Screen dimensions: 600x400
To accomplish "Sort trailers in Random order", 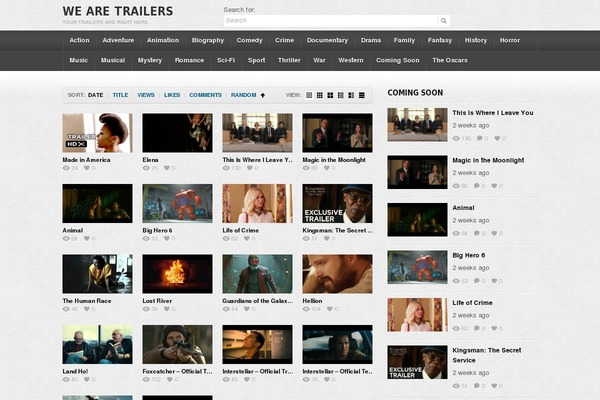I will tap(243, 95).
